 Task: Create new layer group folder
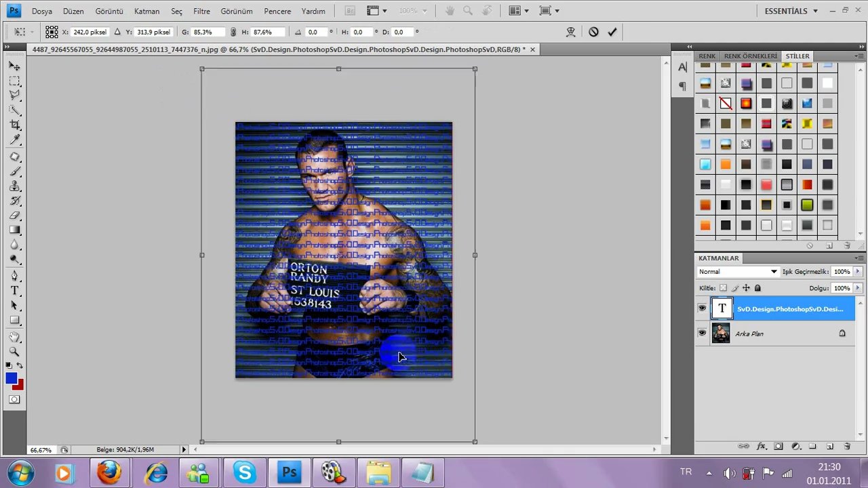812,447
